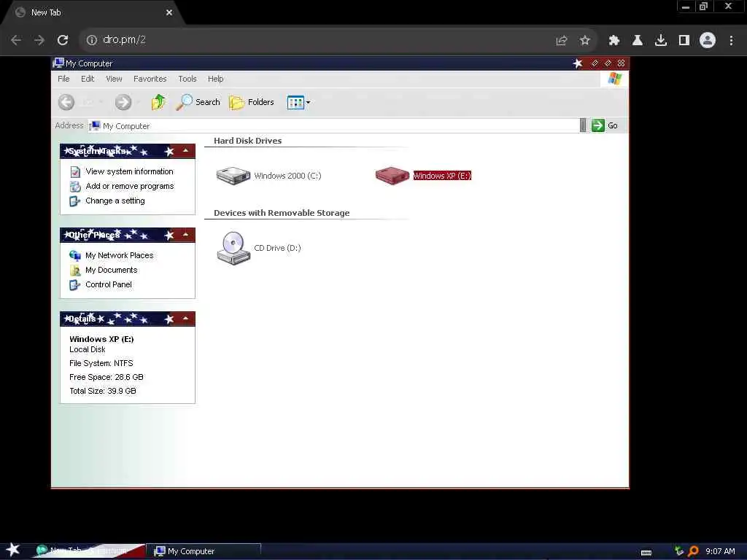This screenshot has height=560, width=747.
Task: Open the Edit menu
Action: pyautogui.click(x=88, y=79)
